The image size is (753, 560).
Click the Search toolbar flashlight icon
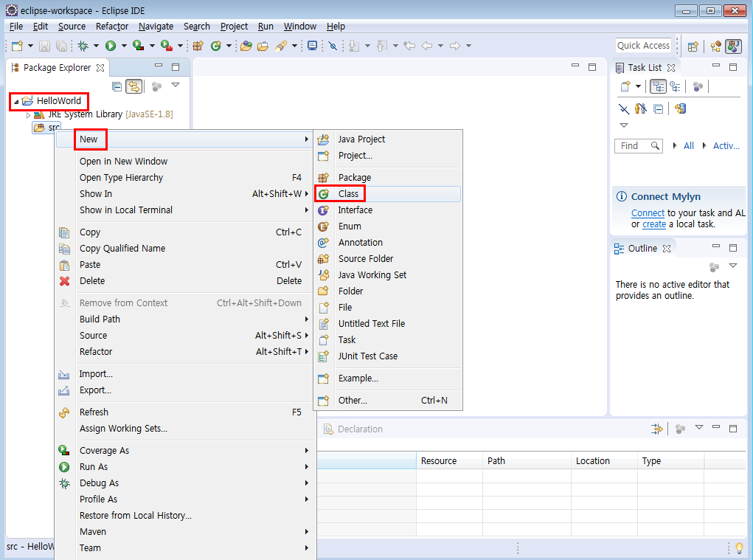[281, 46]
